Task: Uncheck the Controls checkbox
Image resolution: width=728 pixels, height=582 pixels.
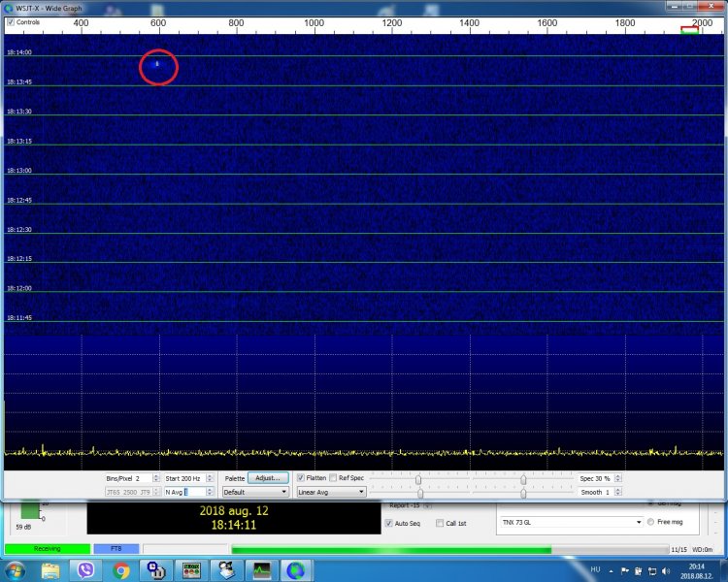Action: click(11, 21)
